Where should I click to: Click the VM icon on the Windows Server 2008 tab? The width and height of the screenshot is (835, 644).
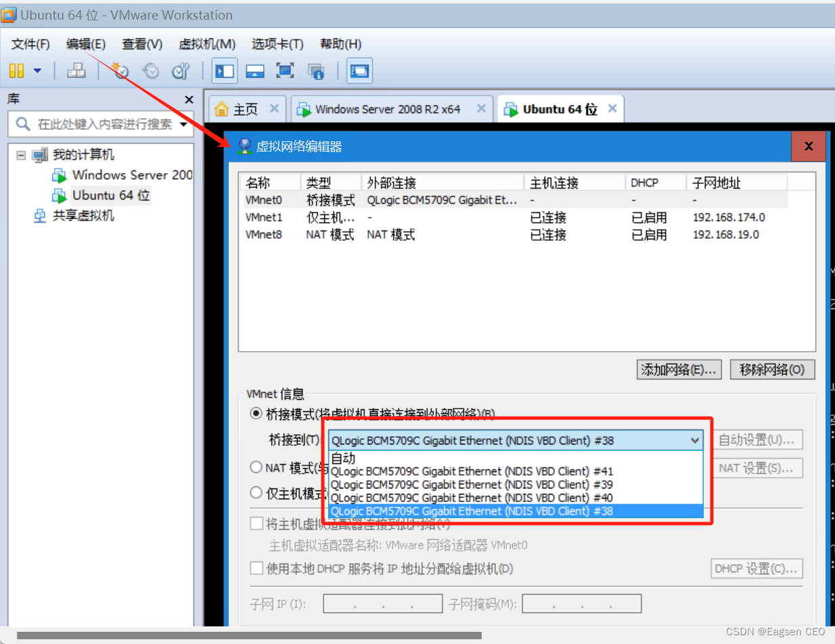pos(304,109)
